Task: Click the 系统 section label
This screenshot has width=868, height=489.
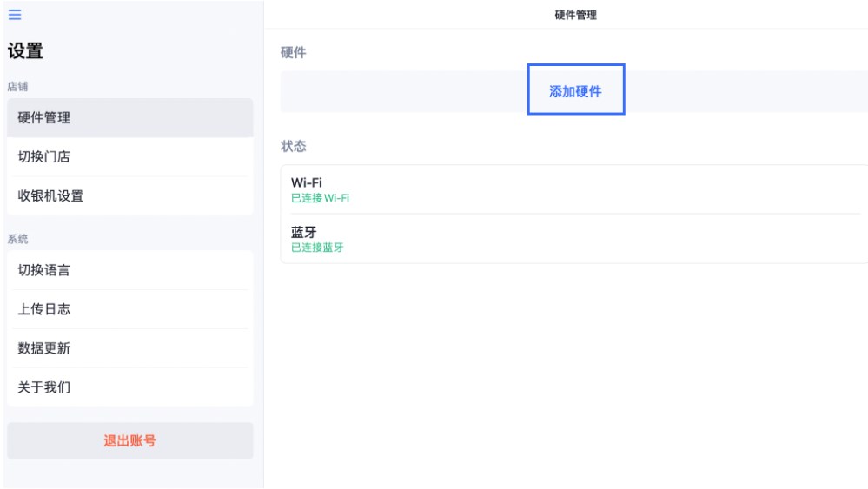Action: click(x=18, y=239)
